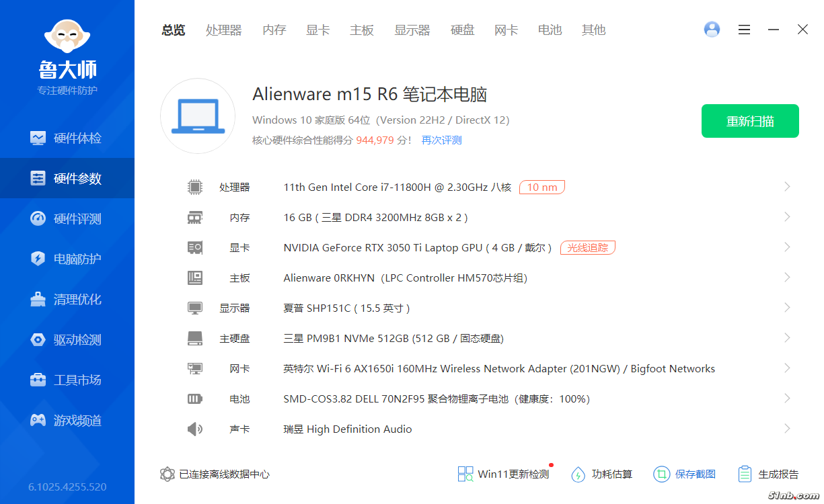The height and width of the screenshot is (504, 824).
Task: Click the 处理器 CPU chip icon
Action: click(195, 187)
